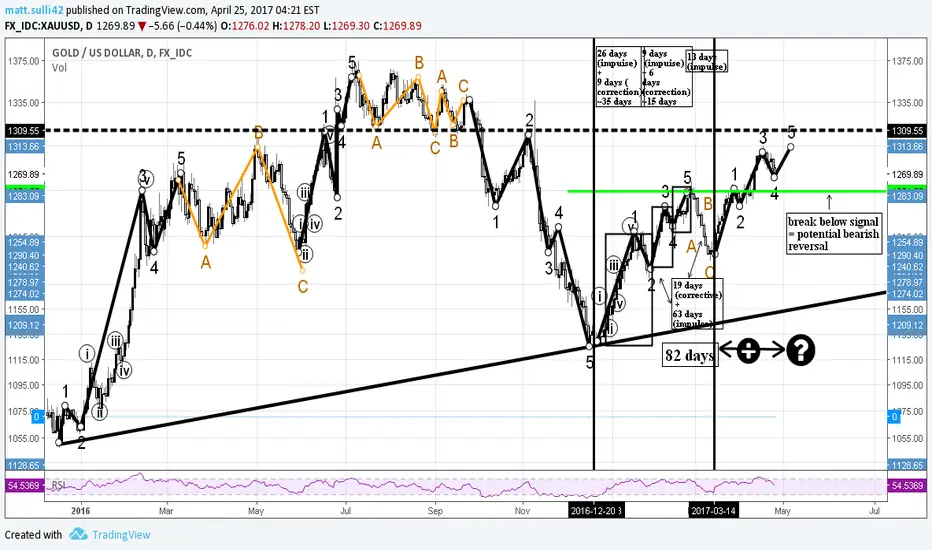Click the 2016 label on the time axis
The height and width of the screenshot is (550, 932).
click(80, 511)
